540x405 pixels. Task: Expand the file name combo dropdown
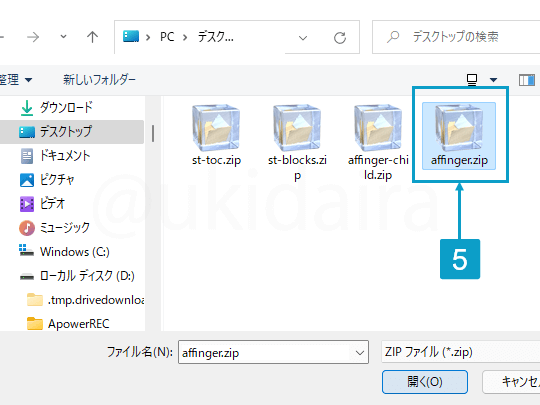(360, 353)
